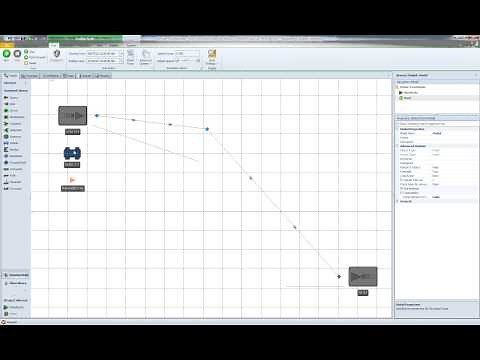Switch to the Processes tab
Viewport: 480px width, 360px height.
point(30,76)
